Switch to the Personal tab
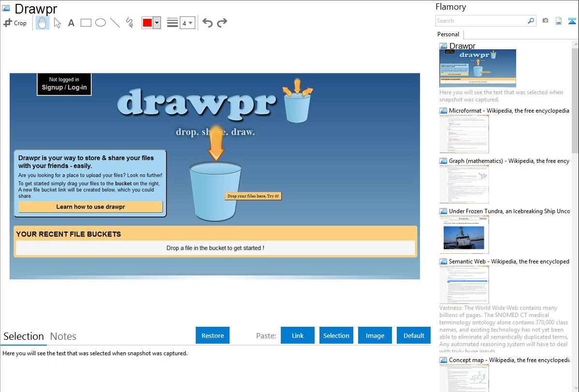Screen dimensions: 579x392 click(x=449, y=34)
